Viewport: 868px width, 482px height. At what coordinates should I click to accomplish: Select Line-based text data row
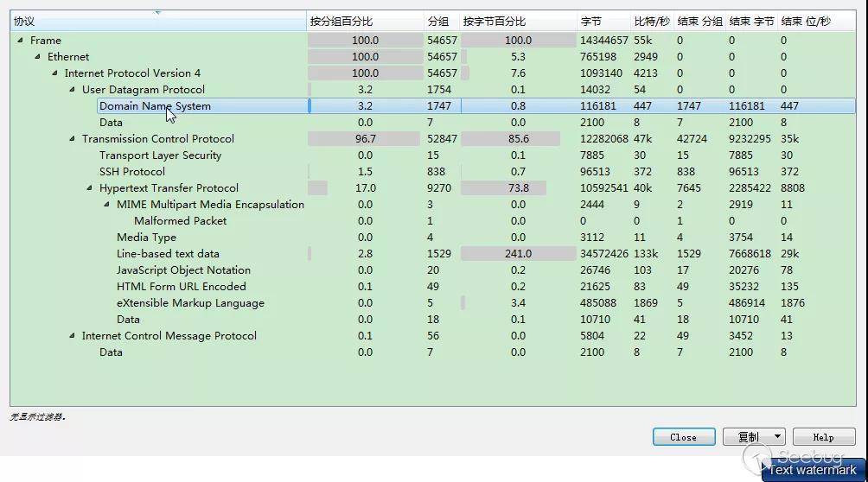(x=433, y=253)
